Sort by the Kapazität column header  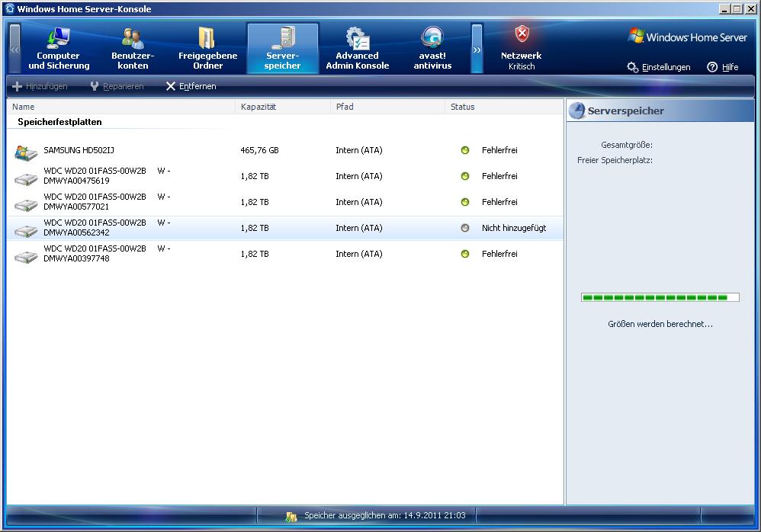[283, 107]
